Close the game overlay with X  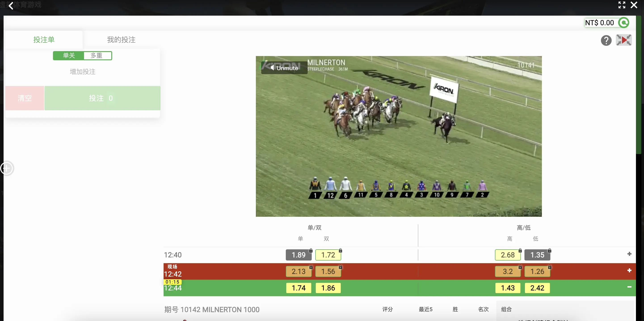tap(634, 5)
